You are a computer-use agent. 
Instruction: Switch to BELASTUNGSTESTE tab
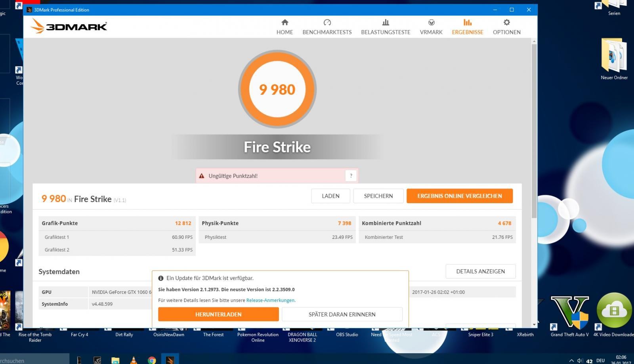click(386, 27)
